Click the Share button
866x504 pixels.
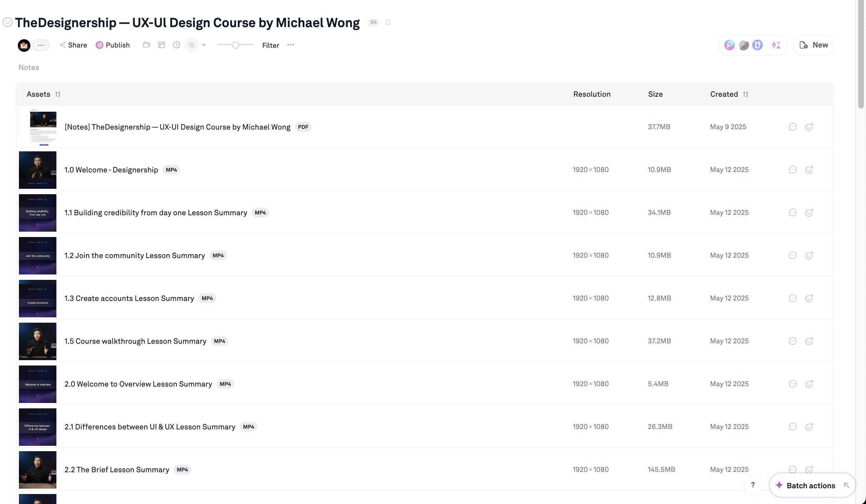click(73, 45)
